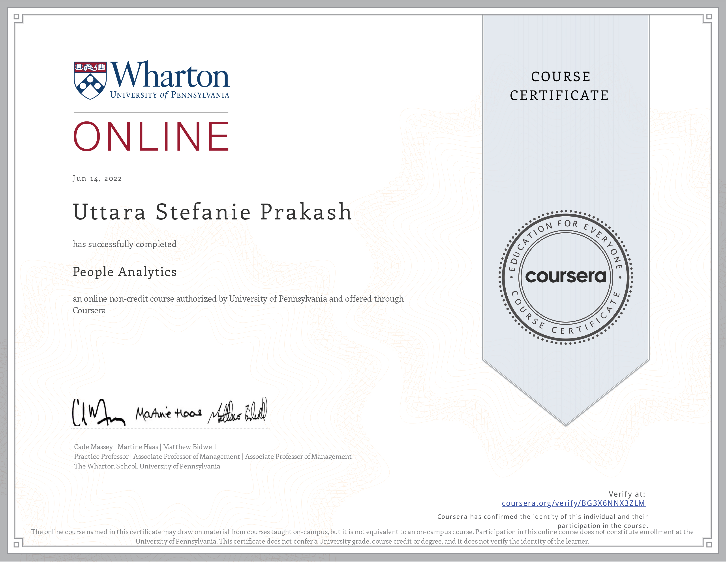Image resolution: width=728 pixels, height=563 pixels.
Task: Click the University of Pennsylvania subtitle
Action: click(170, 95)
